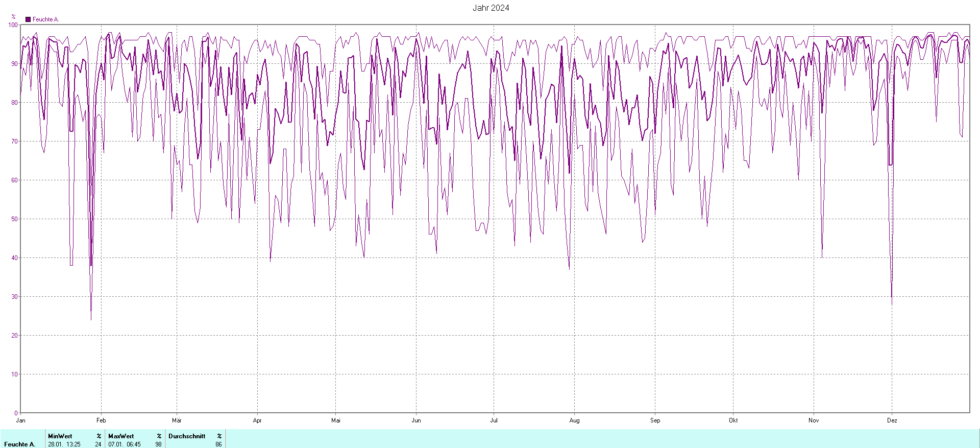Screen dimensions: 980x448
Task: Click the minimum timestamp 28.01. 13:25
Action: (x=64, y=444)
